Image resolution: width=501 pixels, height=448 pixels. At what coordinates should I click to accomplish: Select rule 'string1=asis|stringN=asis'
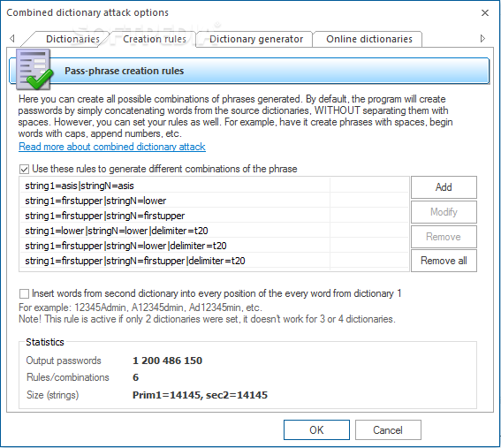pyautogui.click(x=214, y=186)
